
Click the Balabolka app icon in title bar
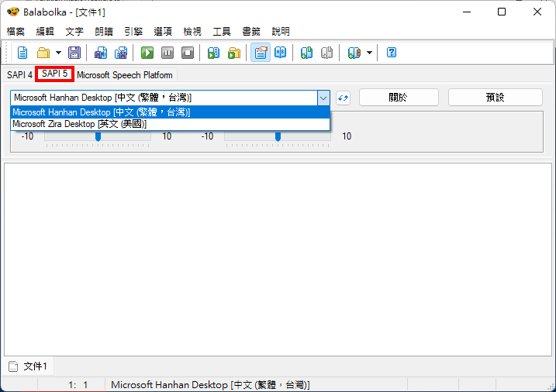pyautogui.click(x=13, y=12)
